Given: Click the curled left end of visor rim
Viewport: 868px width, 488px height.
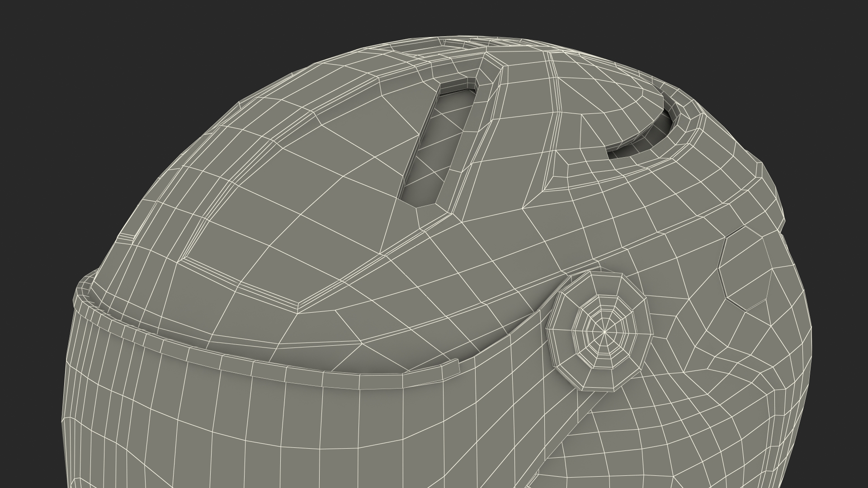Looking at the screenshot, I should click(x=84, y=287).
